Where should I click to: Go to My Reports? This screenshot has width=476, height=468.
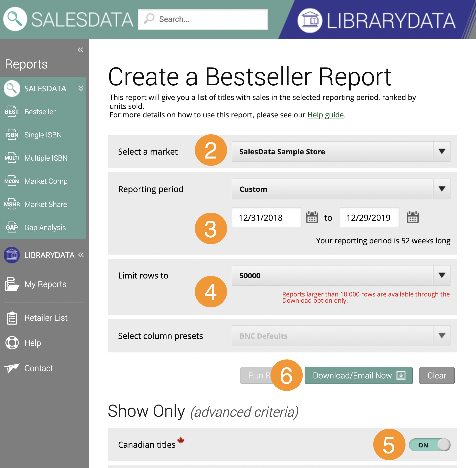46,284
